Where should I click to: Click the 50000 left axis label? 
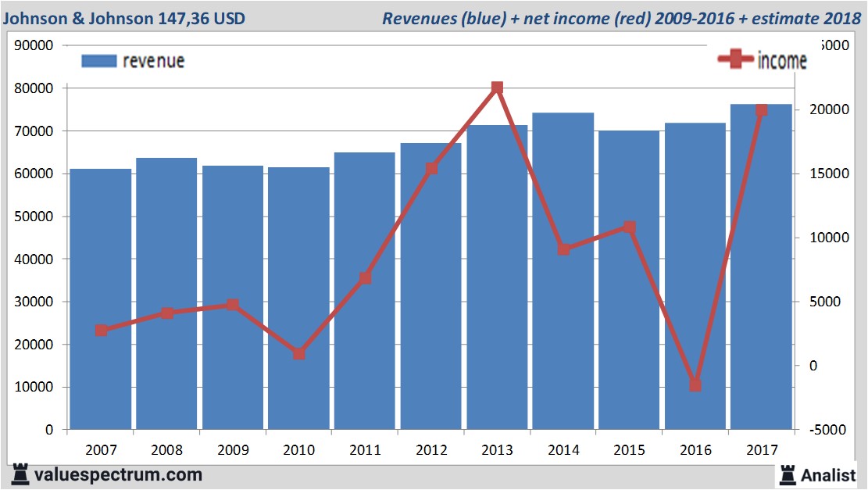click(x=34, y=216)
